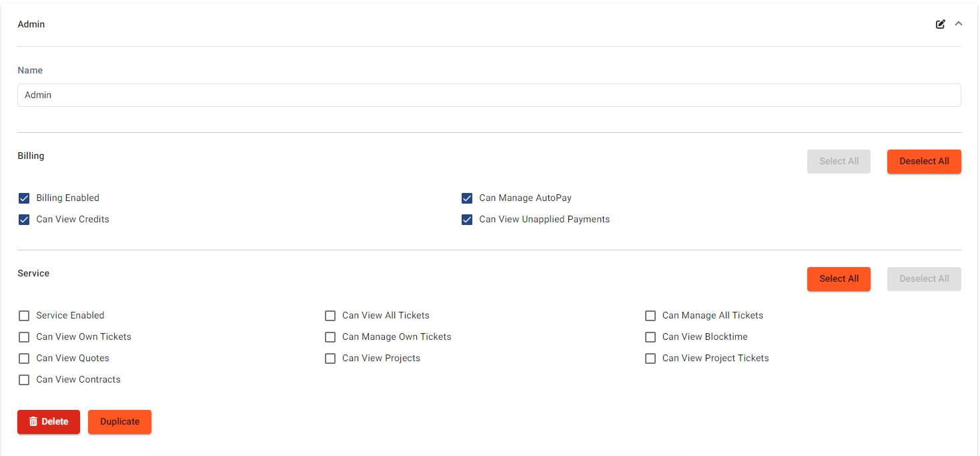Uncheck Can Manage AutoPay
Screen dimensions: 980x456
point(467,198)
